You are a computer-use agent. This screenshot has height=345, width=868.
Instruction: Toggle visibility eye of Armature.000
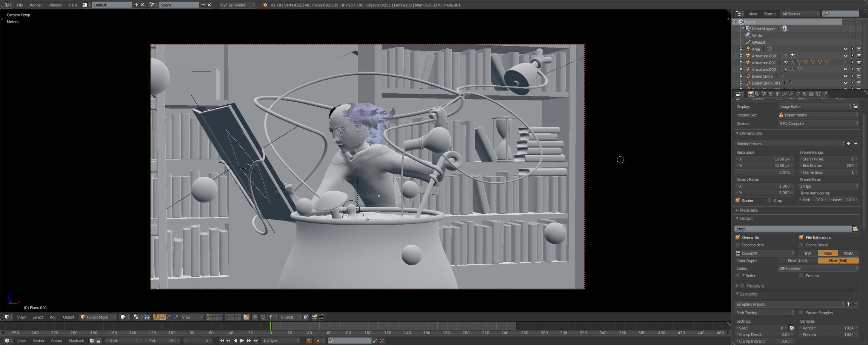tap(845, 56)
